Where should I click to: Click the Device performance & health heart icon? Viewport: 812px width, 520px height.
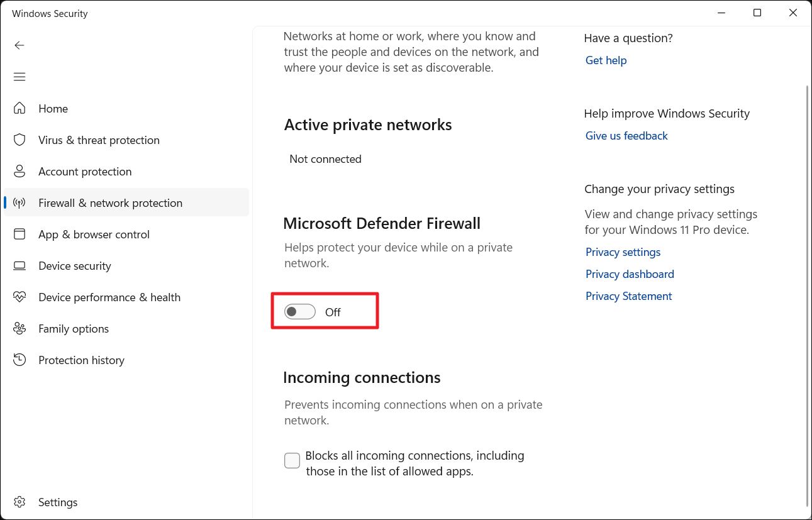coord(19,297)
